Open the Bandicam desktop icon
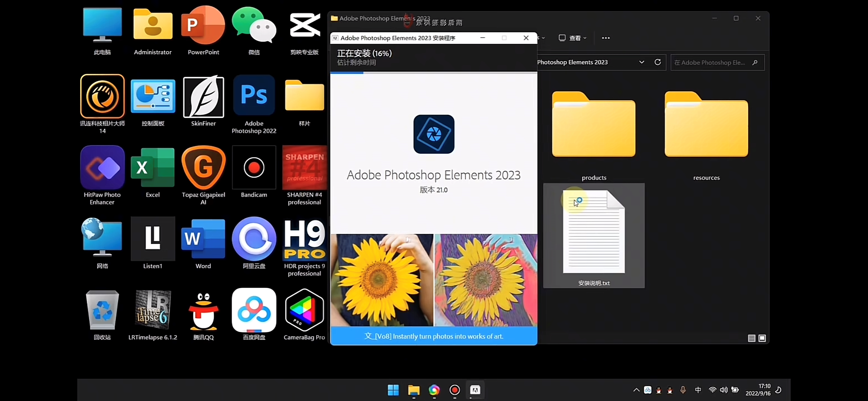 (254, 172)
